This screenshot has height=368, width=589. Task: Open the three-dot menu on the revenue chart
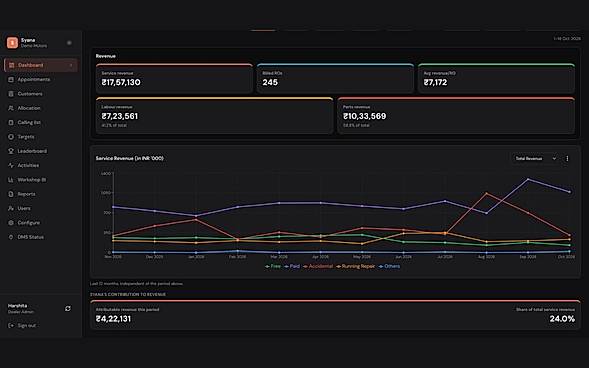[x=567, y=158]
